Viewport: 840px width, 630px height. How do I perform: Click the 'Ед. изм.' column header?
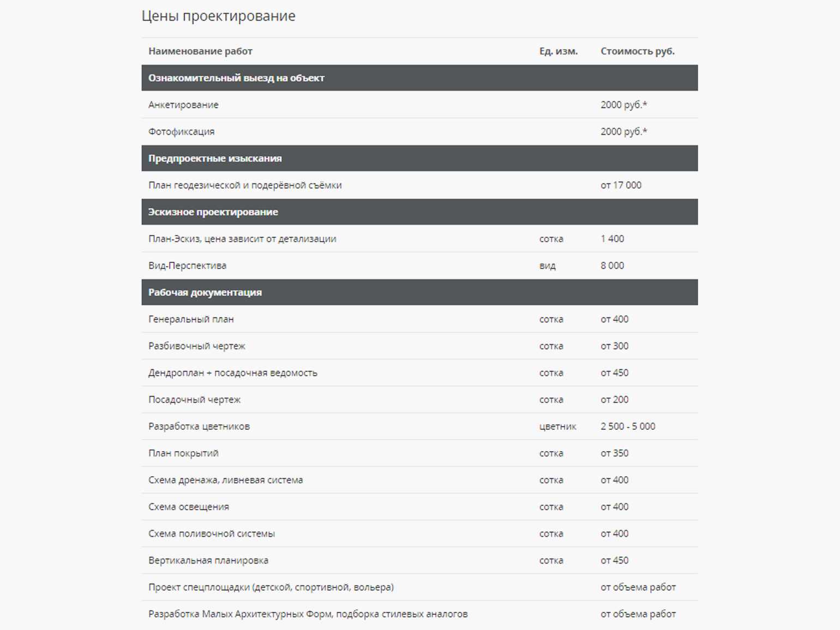pos(558,51)
